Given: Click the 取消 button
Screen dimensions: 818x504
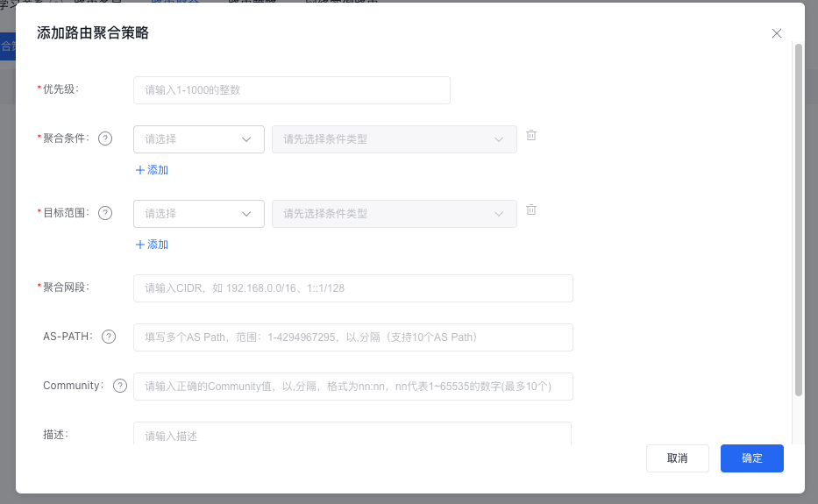Looking at the screenshot, I should tap(677, 458).
